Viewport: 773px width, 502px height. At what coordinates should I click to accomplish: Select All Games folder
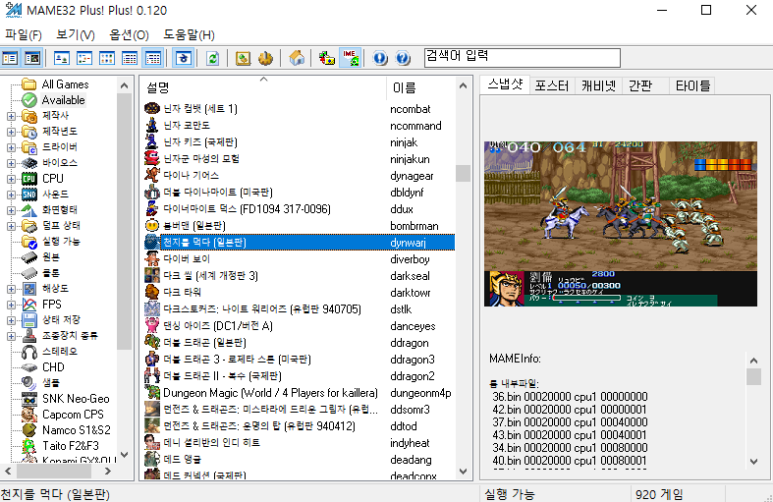[65, 84]
